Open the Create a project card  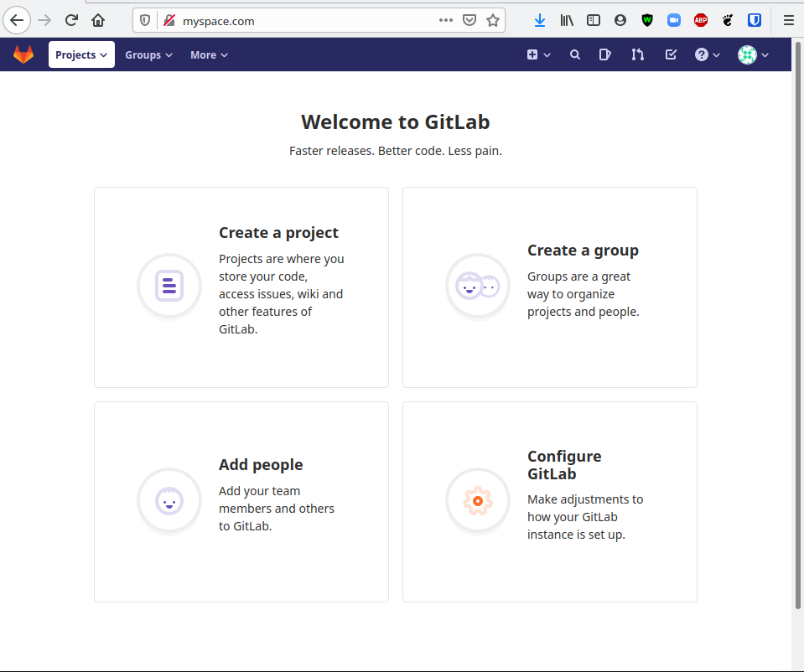click(241, 287)
